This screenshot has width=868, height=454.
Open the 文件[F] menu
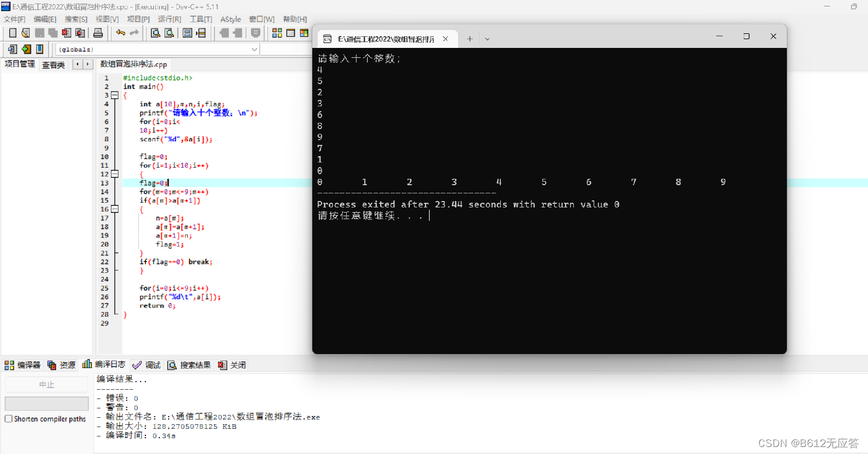(15, 19)
